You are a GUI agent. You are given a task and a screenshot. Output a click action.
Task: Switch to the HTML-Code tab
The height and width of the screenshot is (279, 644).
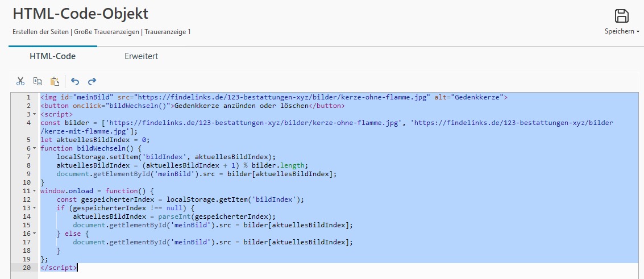coord(52,56)
